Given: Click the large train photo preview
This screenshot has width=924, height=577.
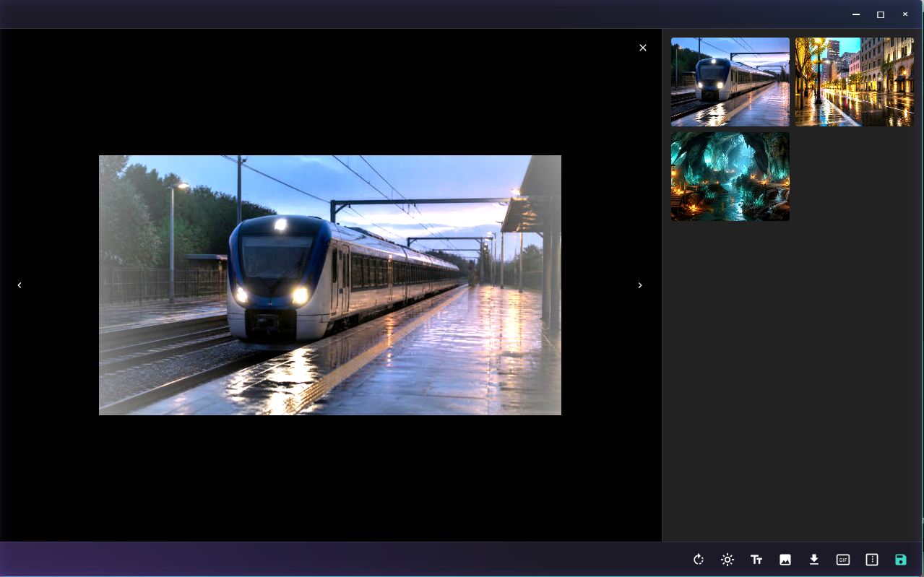Looking at the screenshot, I should (x=330, y=285).
